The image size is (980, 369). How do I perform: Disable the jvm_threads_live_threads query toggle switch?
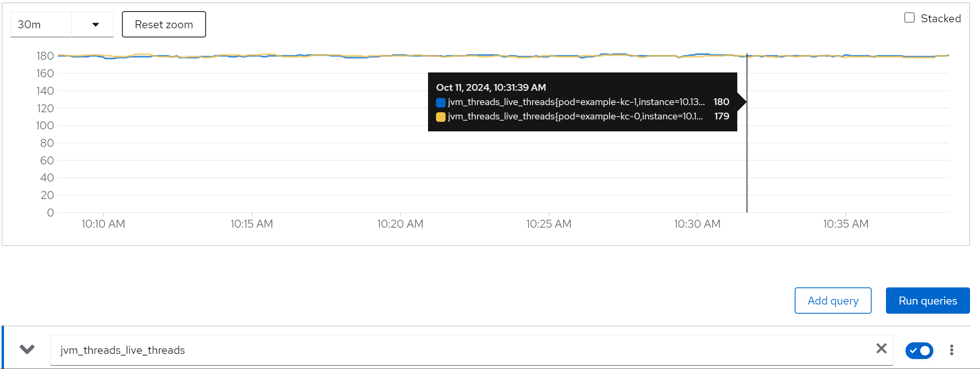coord(919,350)
